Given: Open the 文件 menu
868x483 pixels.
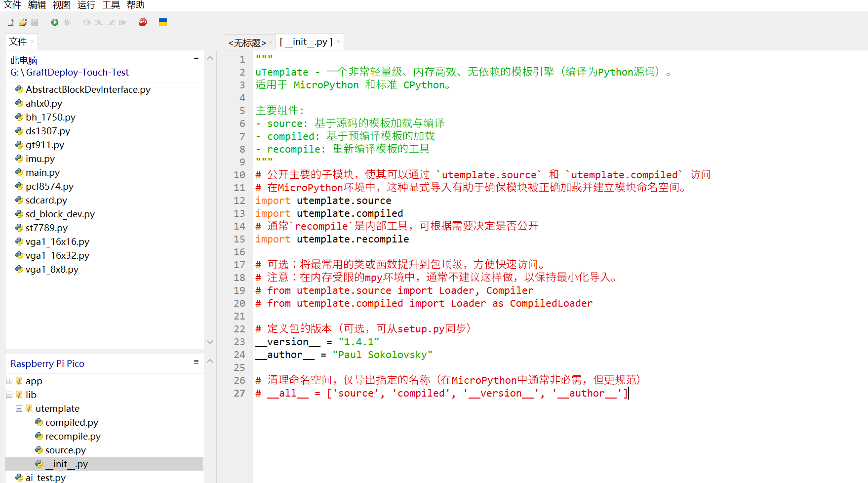Looking at the screenshot, I should [12, 5].
